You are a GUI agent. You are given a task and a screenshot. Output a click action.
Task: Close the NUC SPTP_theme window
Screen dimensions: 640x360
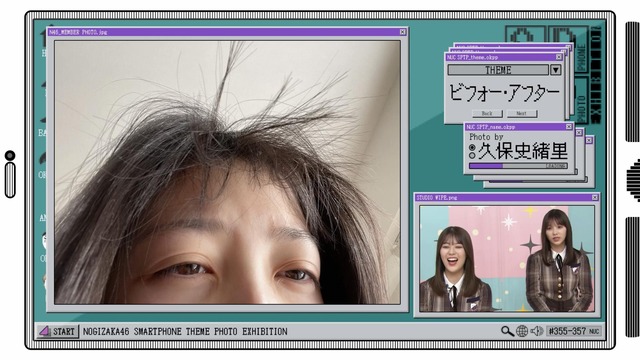(559, 57)
